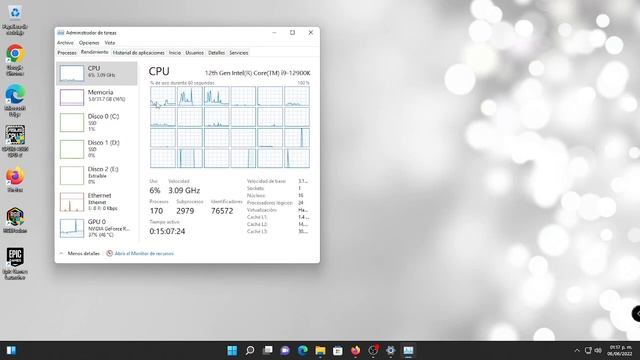Open the desktop shortcut below Microsoft Edge
Image resolution: width=640 pixels, height=360 pixels.
point(15,141)
